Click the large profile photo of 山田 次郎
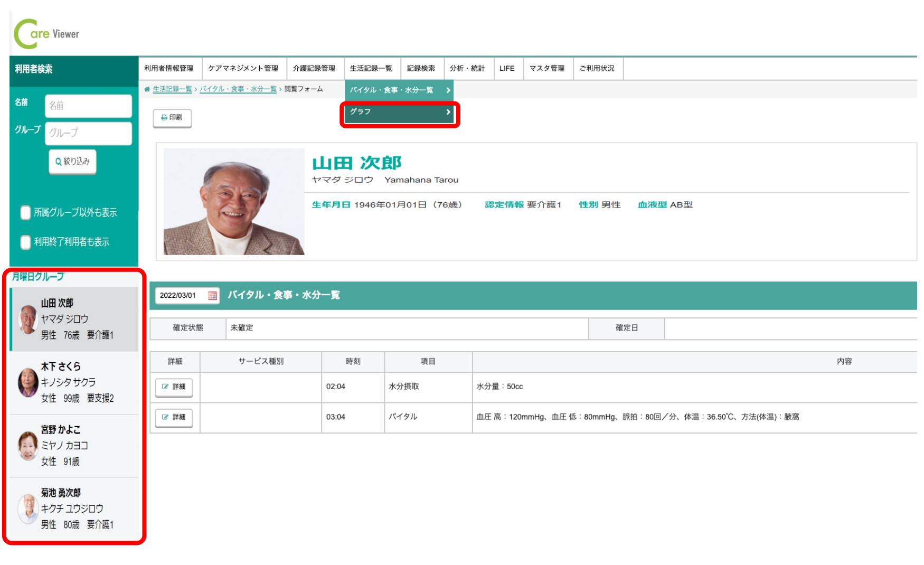 pyautogui.click(x=233, y=202)
